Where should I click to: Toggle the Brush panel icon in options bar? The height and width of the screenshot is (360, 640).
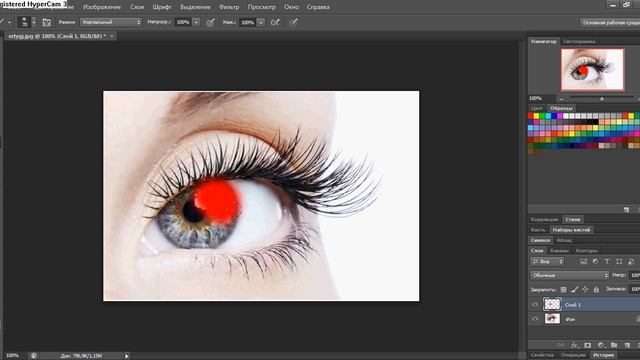click(47, 22)
